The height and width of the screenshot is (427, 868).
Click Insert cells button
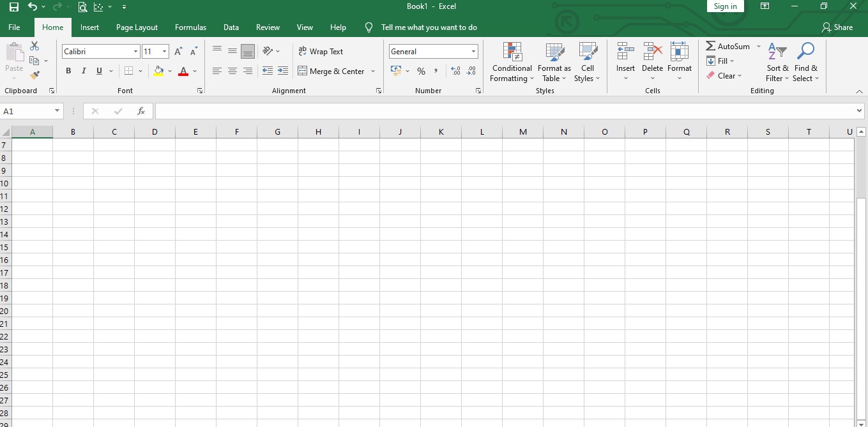click(625, 63)
